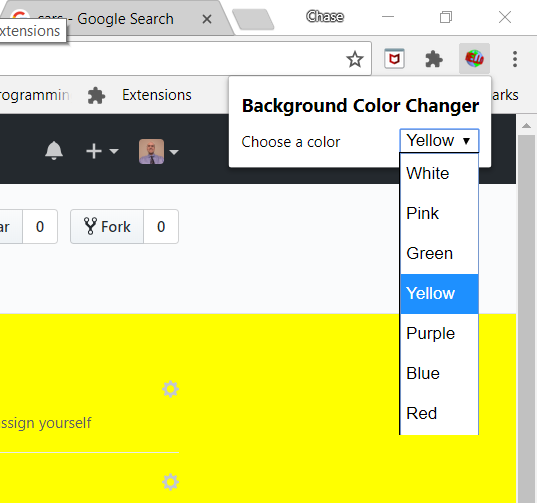The height and width of the screenshot is (503, 537).
Task: Click the 'Choose a color' label
Action: pyautogui.click(x=291, y=142)
